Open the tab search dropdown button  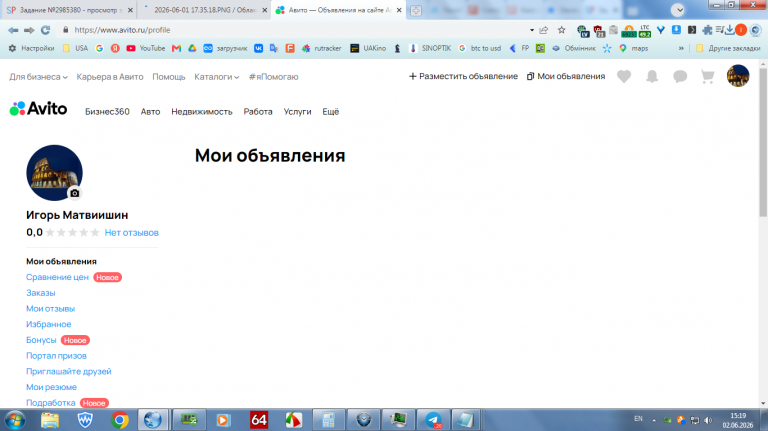pos(678,10)
